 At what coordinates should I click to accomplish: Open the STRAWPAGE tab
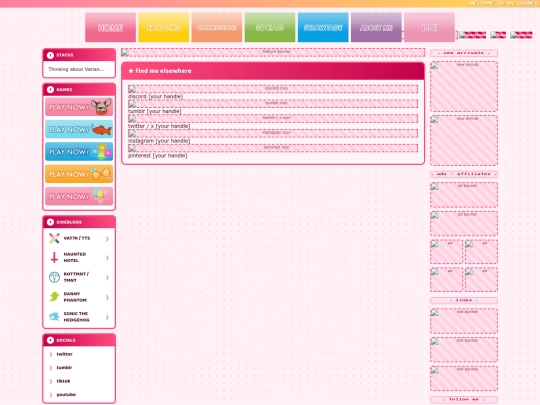pyautogui.click(x=323, y=27)
